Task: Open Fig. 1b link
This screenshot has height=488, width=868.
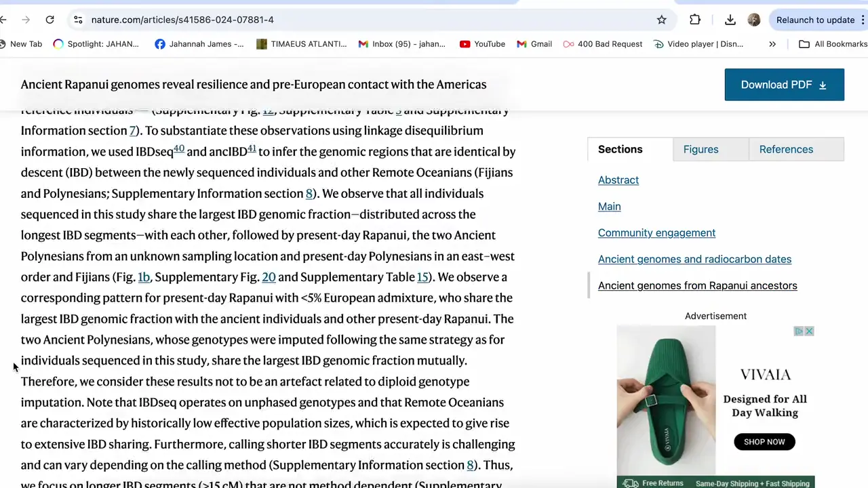Action: 144,277
